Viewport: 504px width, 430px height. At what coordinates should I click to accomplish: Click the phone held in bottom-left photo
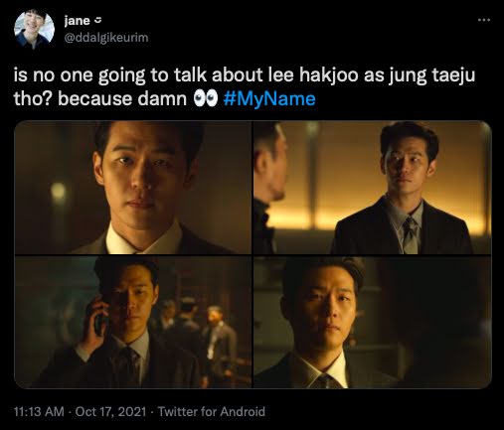click(99, 319)
